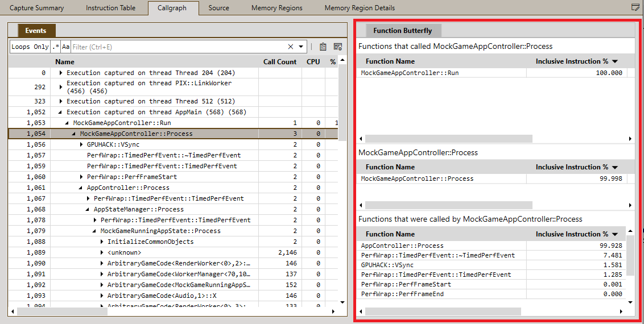Collapse AppStateManager::Process tree node
This screenshot has width=644, height=324.
[x=88, y=210]
